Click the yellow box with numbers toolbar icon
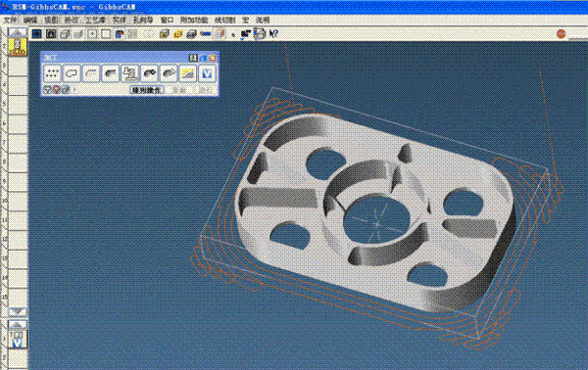Screen dimensions: 588x370 (x=178, y=34)
